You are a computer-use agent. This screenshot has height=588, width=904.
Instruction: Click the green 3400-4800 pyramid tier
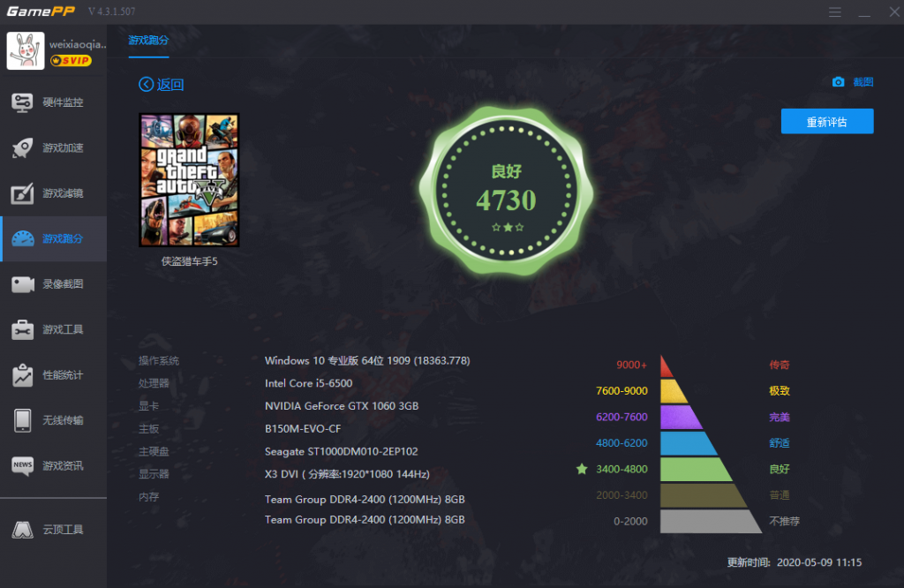(696, 469)
